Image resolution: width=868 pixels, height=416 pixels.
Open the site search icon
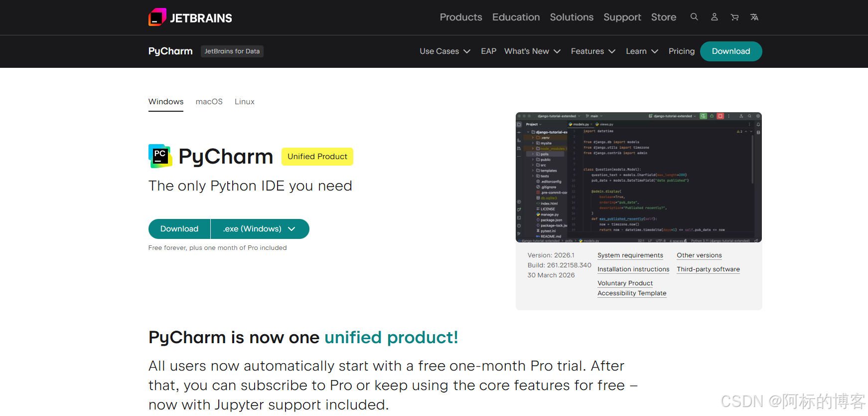(x=694, y=17)
